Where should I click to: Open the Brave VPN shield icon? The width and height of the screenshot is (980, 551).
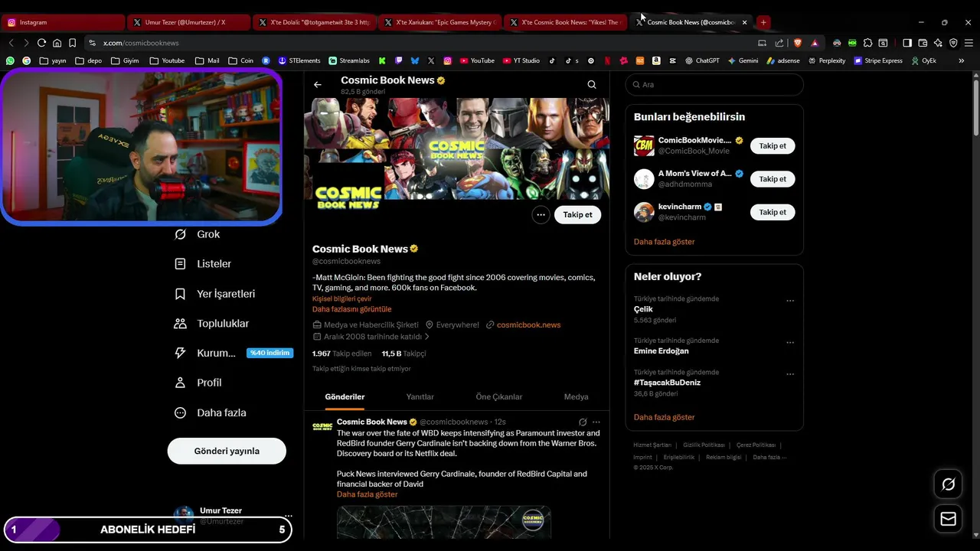tap(953, 43)
